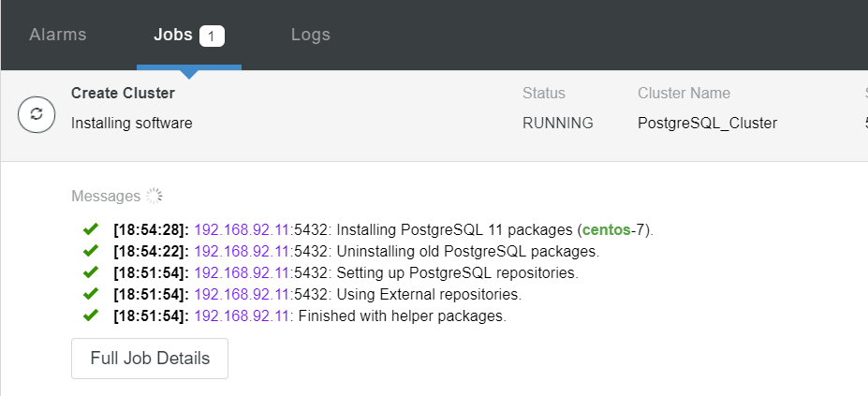The height and width of the screenshot is (396, 868).
Task: Click the PostgreSQL_Cluster cluster name
Action: [707, 123]
